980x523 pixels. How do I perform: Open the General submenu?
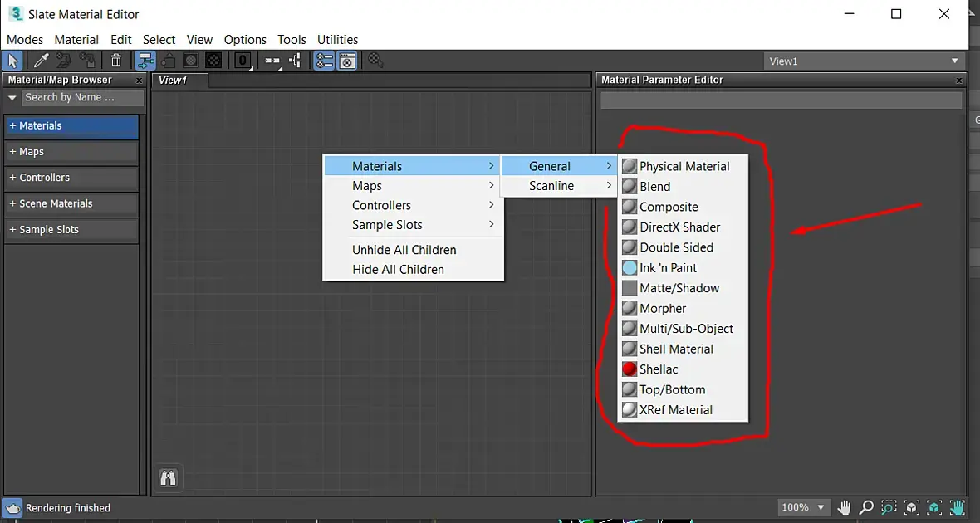560,166
